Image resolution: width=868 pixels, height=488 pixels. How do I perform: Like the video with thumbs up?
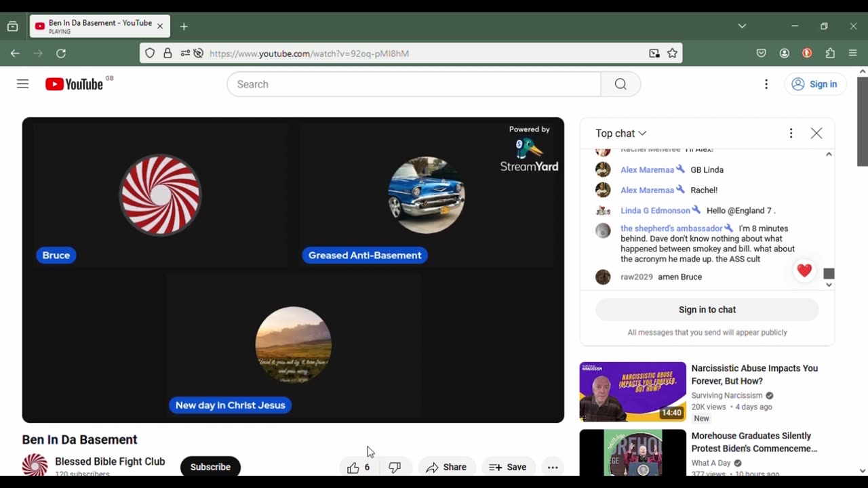(x=358, y=467)
